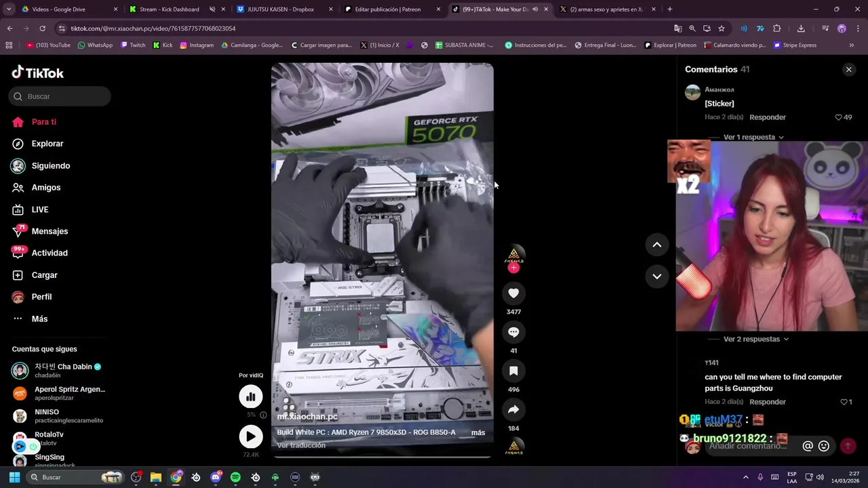Open YouTube bookmark
This screenshot has width=868, height=488.
pyautogui.click(x=48, y=45)
